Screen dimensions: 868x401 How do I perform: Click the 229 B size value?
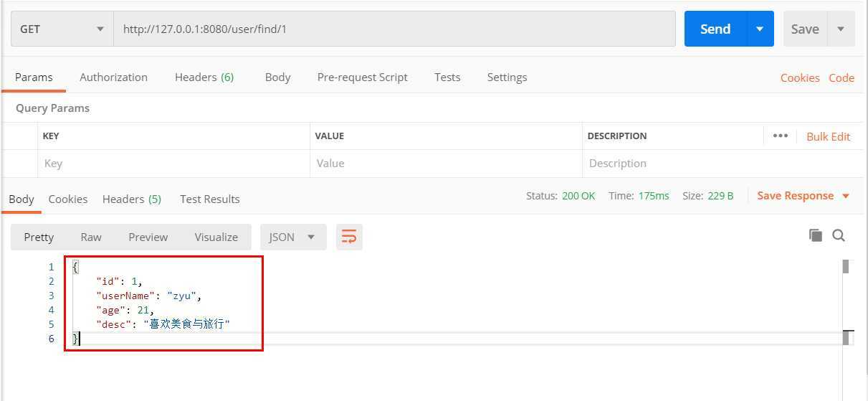coord(720,196)
